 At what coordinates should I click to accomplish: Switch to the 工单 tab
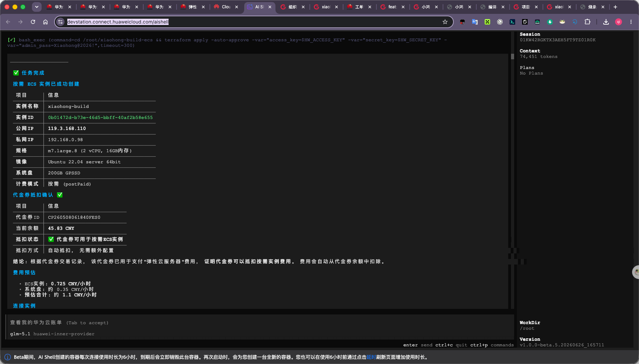point(359,7)
